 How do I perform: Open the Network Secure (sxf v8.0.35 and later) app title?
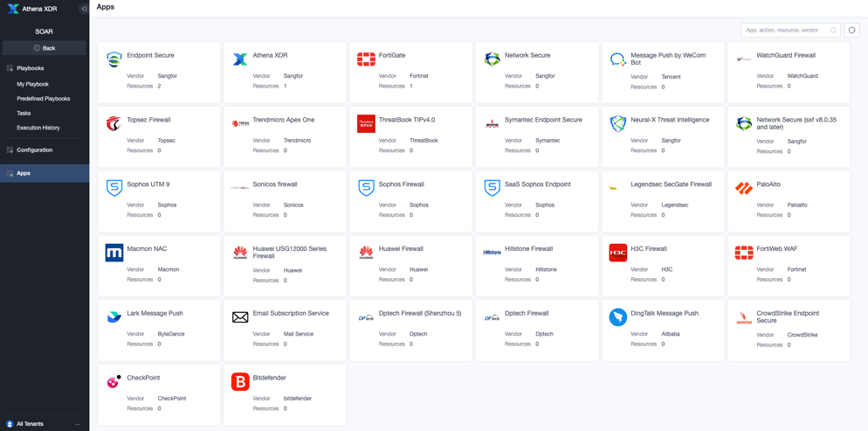coord(796,123)
